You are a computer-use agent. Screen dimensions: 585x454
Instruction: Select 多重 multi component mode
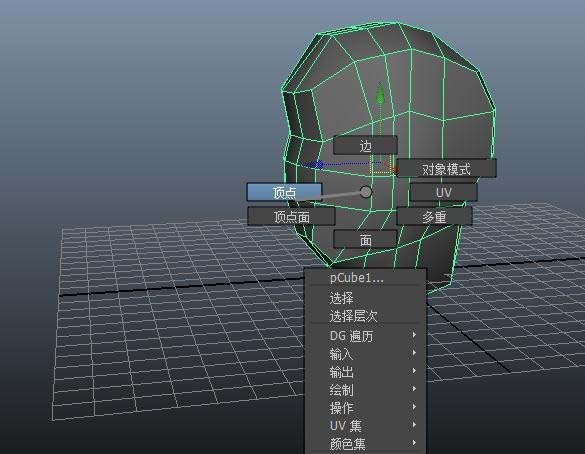(434, 216)
